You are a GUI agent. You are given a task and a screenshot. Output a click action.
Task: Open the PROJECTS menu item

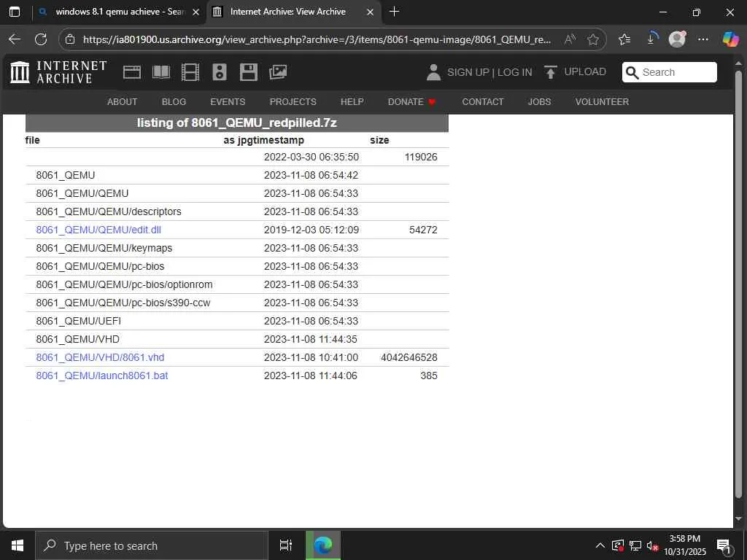[x=293, y=101]
